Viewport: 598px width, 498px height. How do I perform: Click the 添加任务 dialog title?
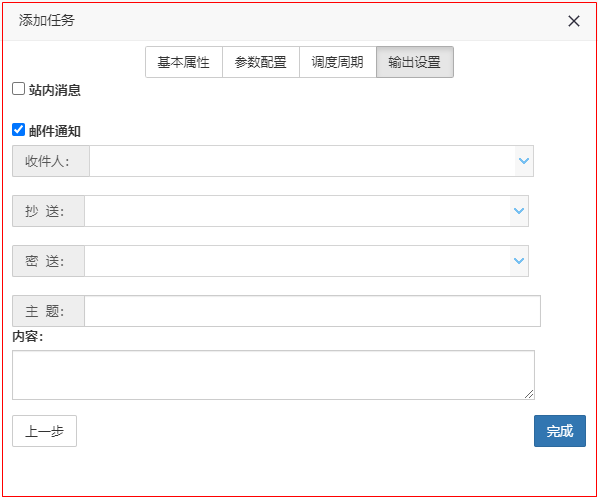point(47,21)
